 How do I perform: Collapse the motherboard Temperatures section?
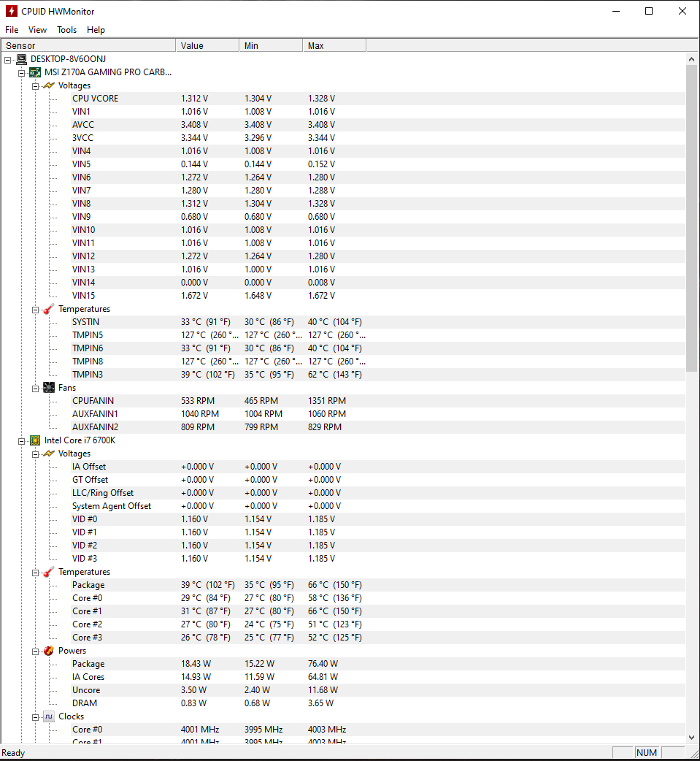point(36,310)
